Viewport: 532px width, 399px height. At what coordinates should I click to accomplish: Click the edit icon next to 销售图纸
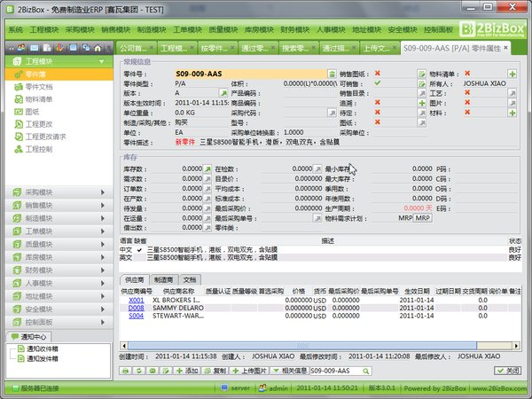422,74
